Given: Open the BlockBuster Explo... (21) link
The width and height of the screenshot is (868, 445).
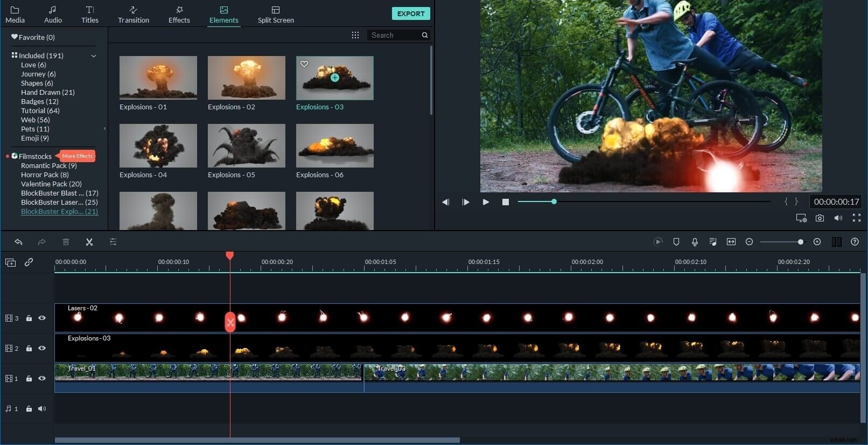Looking at the screenshot, I should tap(59, 211).
